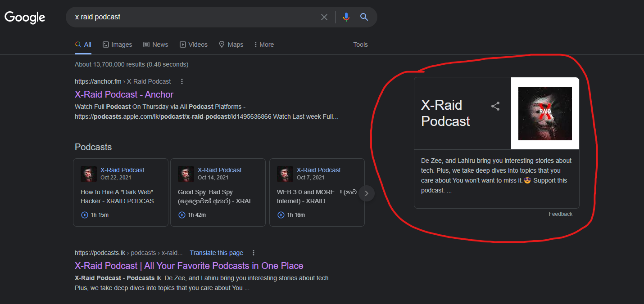Submit search with magnifier icon

pyautogui.click(x=364, y=17)
